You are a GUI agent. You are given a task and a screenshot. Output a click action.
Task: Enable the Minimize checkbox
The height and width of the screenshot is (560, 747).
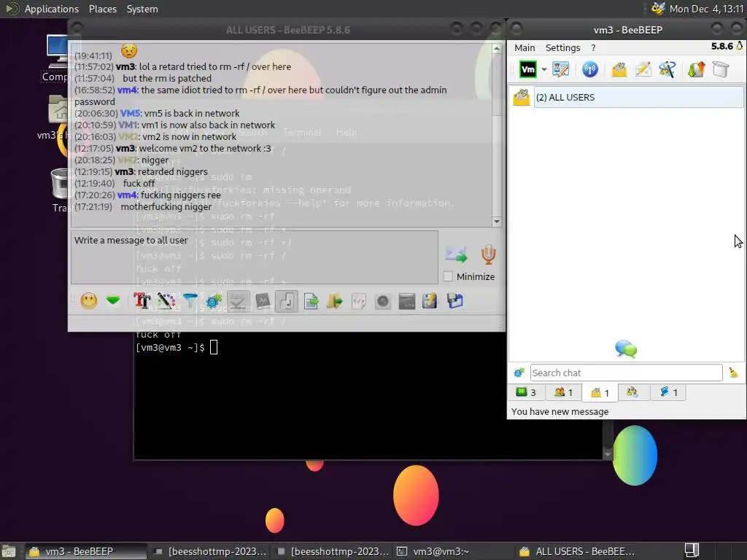(x=448, y=276)
